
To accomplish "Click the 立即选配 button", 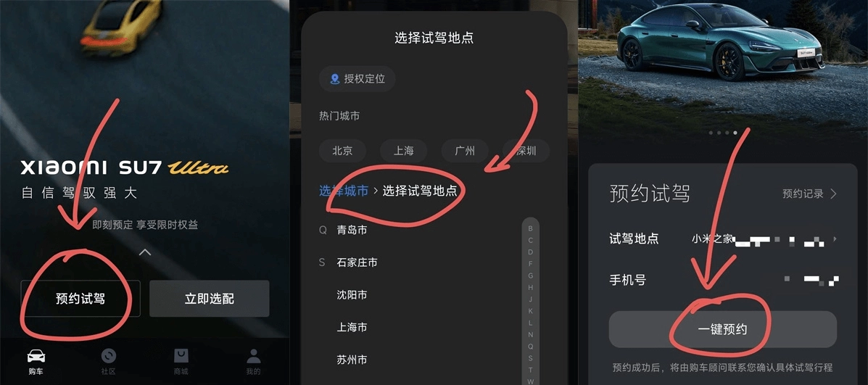I will (x=210, y=299).
